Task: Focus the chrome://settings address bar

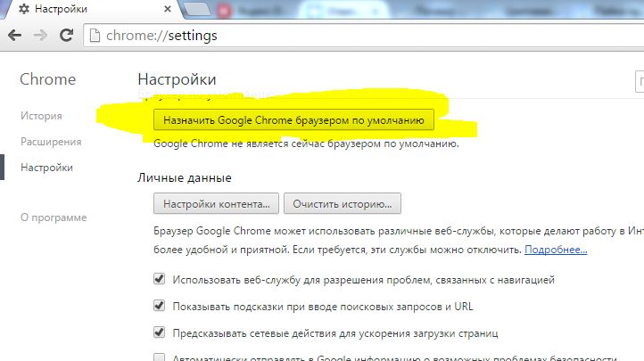Action: pyautogui.click(x=364, y=36)
